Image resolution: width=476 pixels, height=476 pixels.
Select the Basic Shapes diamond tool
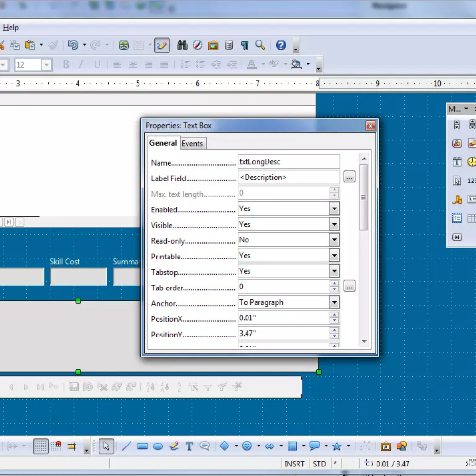224,446
